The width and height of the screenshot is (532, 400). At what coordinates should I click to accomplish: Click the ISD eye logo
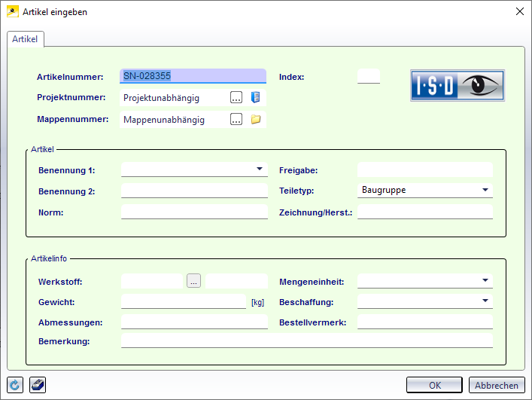point(457,86)
